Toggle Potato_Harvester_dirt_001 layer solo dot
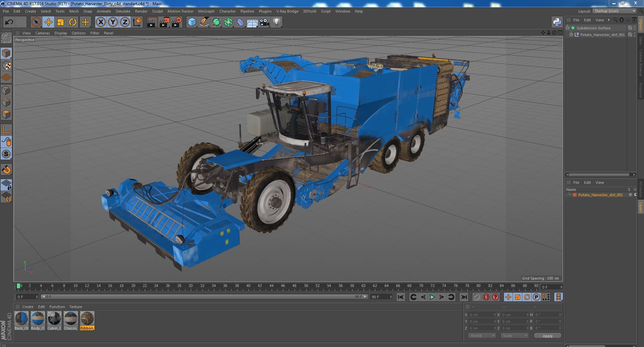 pyautogui.click(x=630, y=195)
